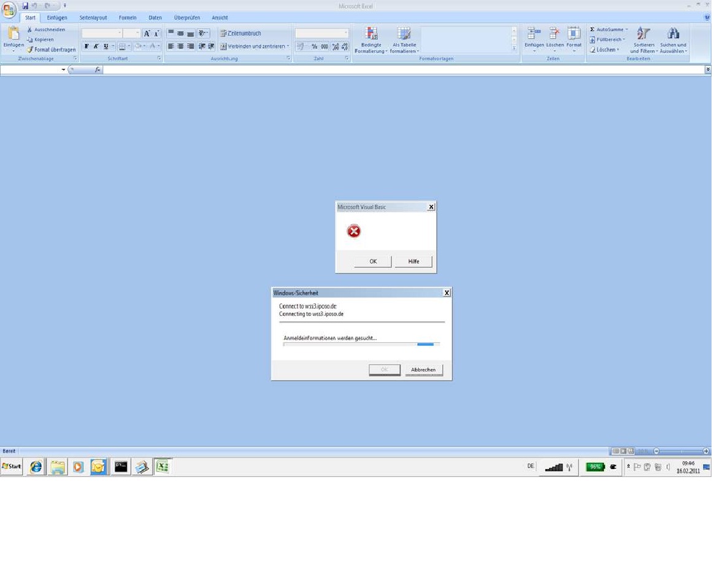714x588 pixels.
Task: Open Suchen und Auswählen menu
Action: [673, 40]
